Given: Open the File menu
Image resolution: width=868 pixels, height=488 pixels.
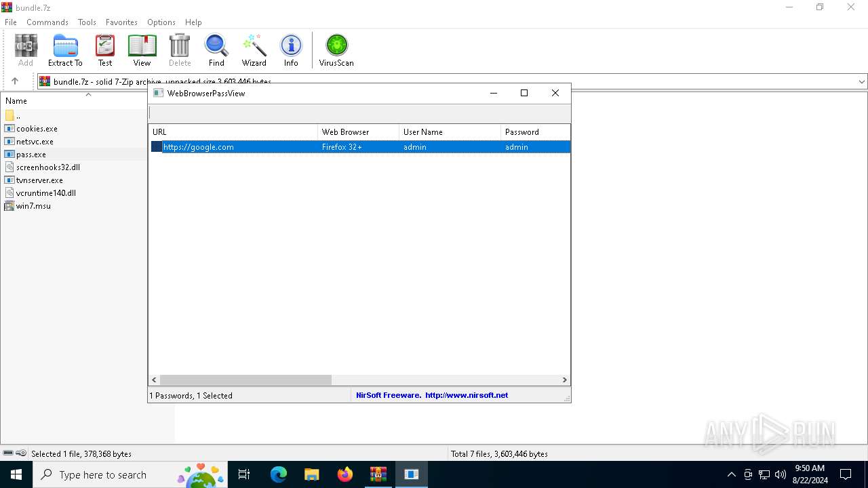Looking at the screenshot, I should (11, 22).
